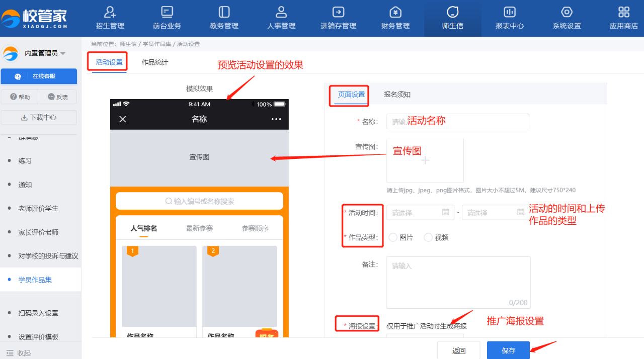Screen dimensions: 644x359
Task: Click the 保存 button
Action: (x=508, y=350)
